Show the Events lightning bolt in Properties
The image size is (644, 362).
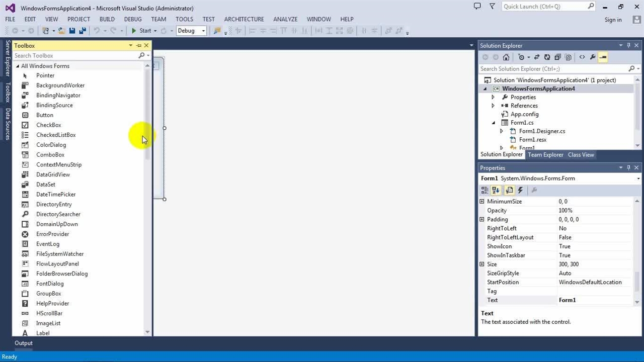(521, 190)
